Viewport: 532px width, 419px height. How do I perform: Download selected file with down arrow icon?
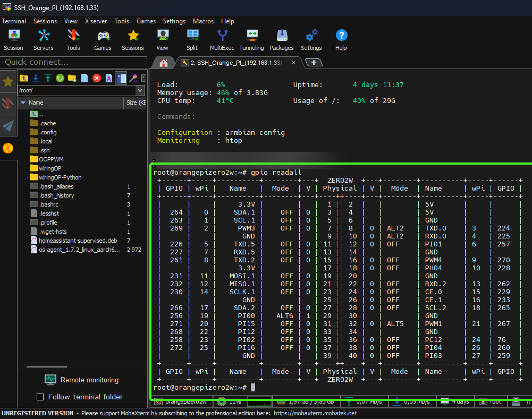tap(36, 78)
